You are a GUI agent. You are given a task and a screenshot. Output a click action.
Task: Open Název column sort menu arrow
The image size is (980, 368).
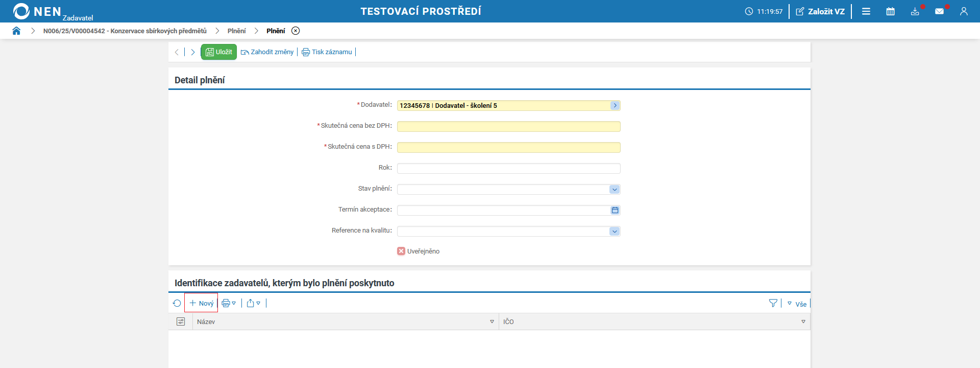pos(492,321)
